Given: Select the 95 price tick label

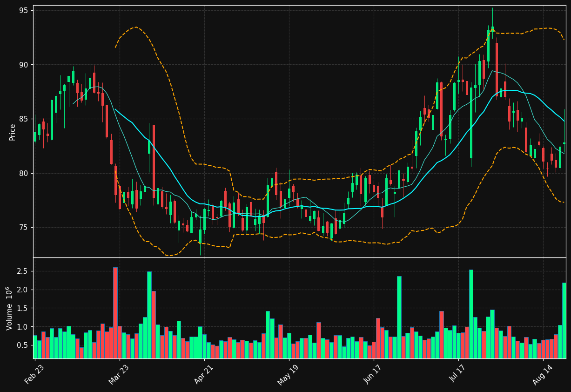Looking at the screenshot, I should [25, 10].
